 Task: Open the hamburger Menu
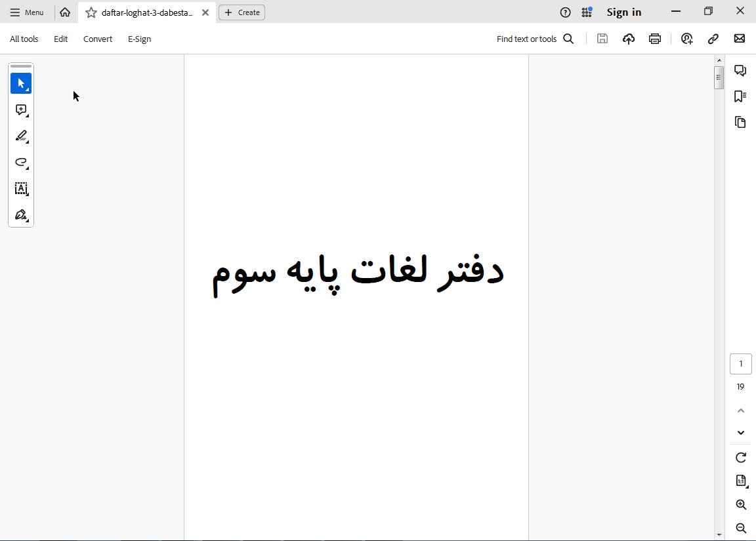(26, 12)
